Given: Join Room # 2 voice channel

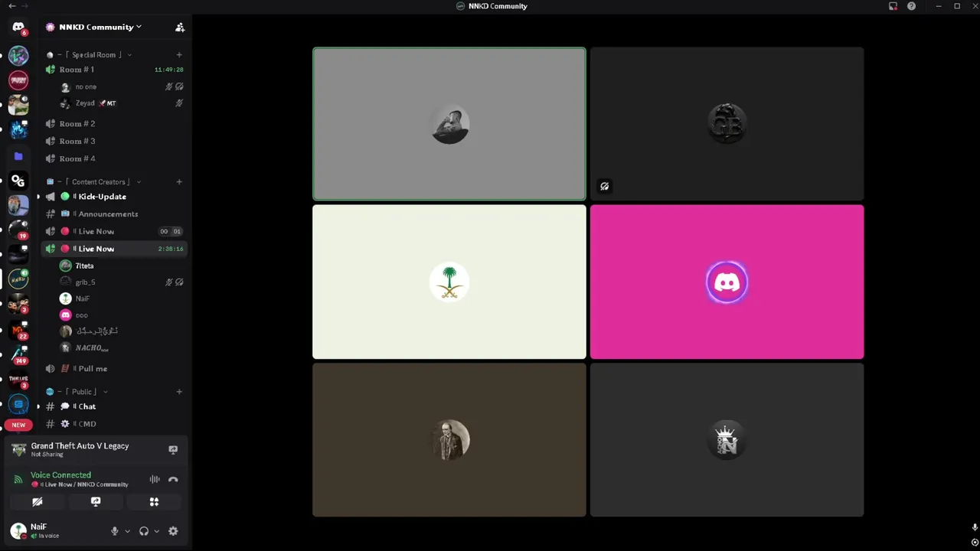Looking at the screenshot, I should [113, 124].
